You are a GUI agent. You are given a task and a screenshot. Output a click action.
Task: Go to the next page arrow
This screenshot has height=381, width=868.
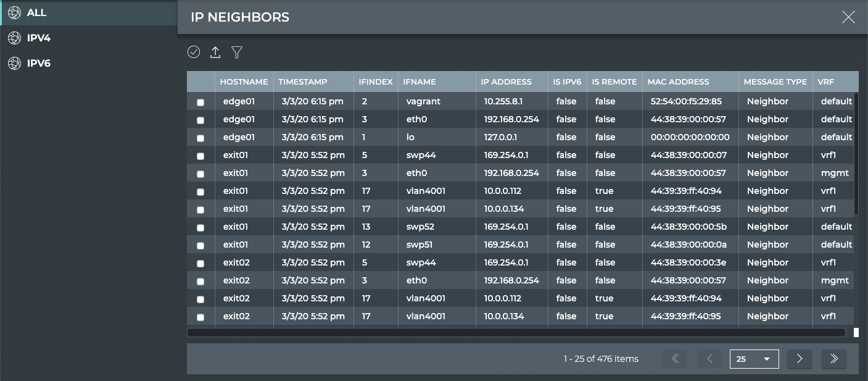tap(800, 359)
